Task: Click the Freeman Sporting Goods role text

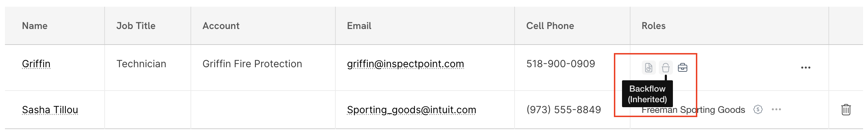Action: (x=693, y=110)
